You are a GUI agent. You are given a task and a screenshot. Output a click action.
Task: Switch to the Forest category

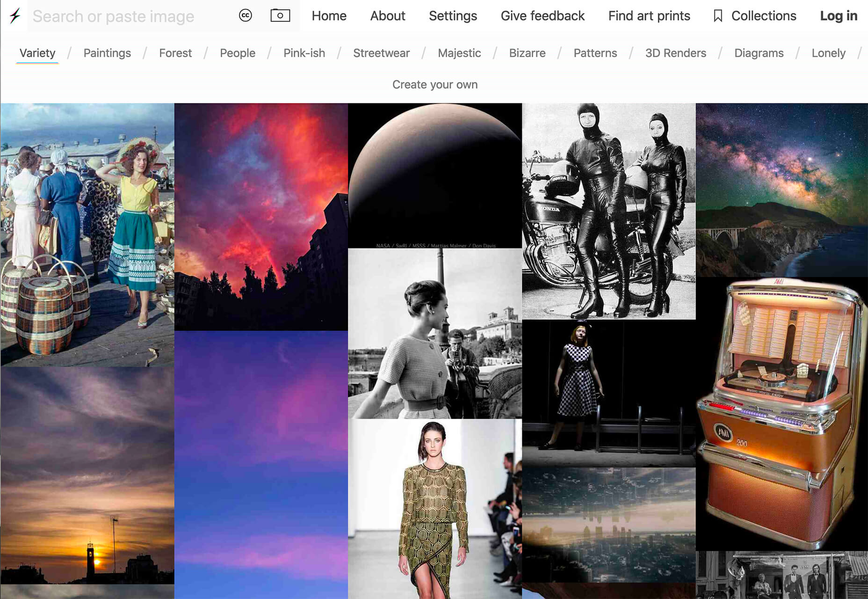click(x=175, y=53)
